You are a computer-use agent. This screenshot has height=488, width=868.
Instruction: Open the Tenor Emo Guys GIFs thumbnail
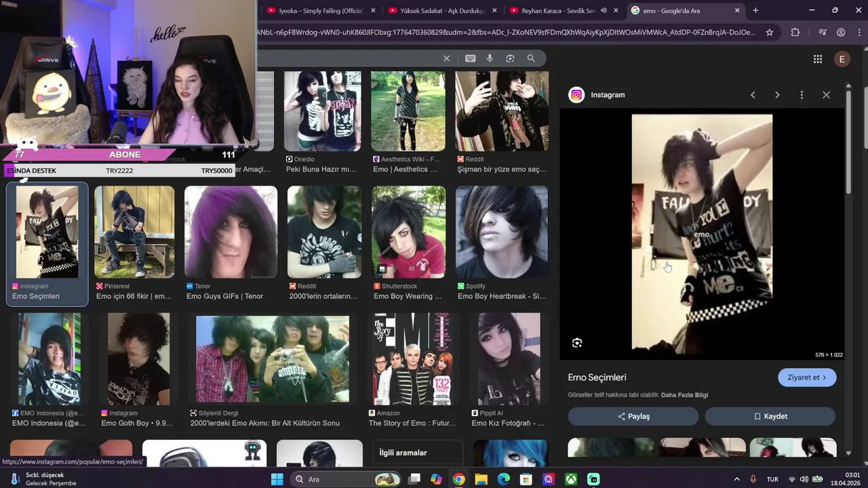tap(231, 232)
